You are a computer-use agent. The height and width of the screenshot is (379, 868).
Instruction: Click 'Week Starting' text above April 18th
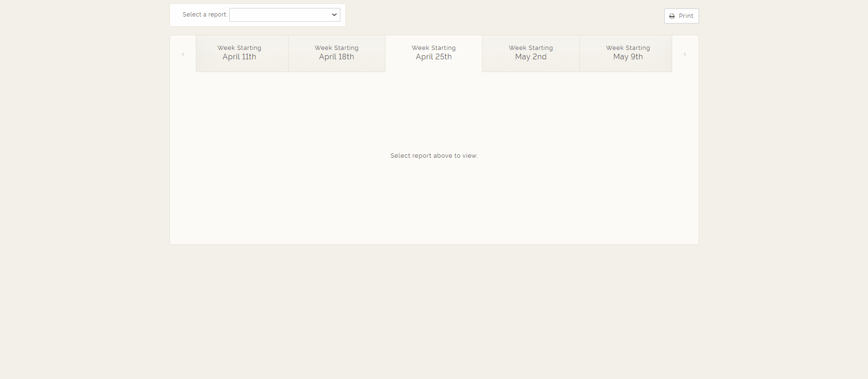click(337, 48)
